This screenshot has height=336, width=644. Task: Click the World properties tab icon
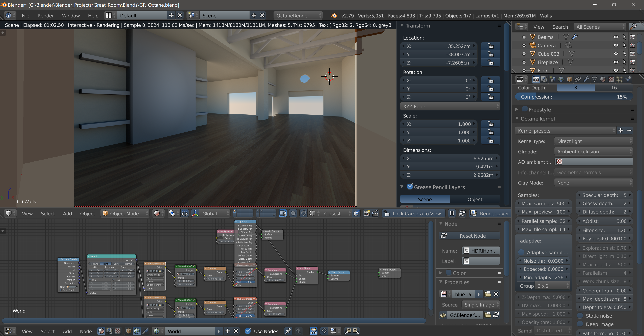pos(561,79)
